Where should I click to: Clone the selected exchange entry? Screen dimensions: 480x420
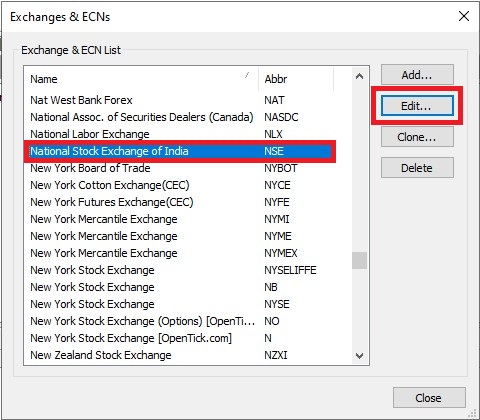417,137
